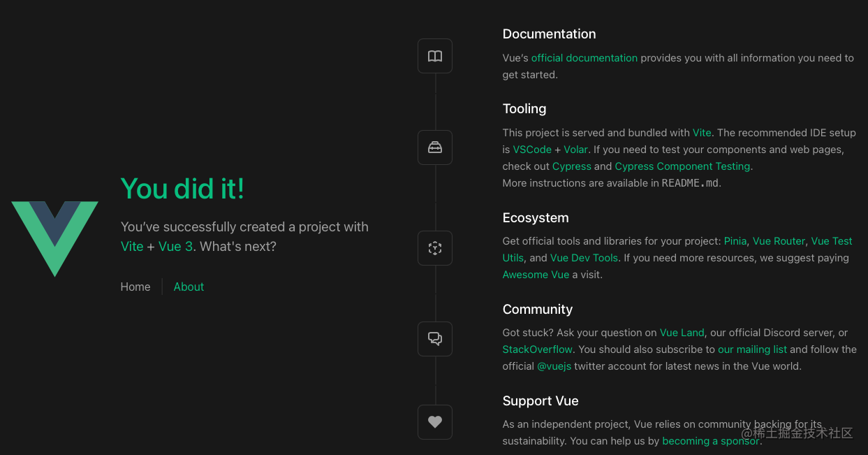Select the Tooling toolbox icon

[x=434, y=147]
